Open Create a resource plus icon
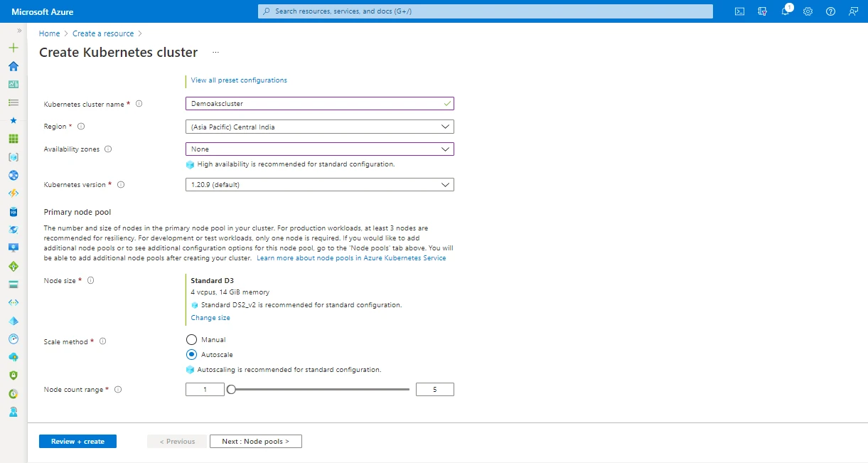Screen dimensions: 868x463 pyautogui.click(x=13, y=48)
